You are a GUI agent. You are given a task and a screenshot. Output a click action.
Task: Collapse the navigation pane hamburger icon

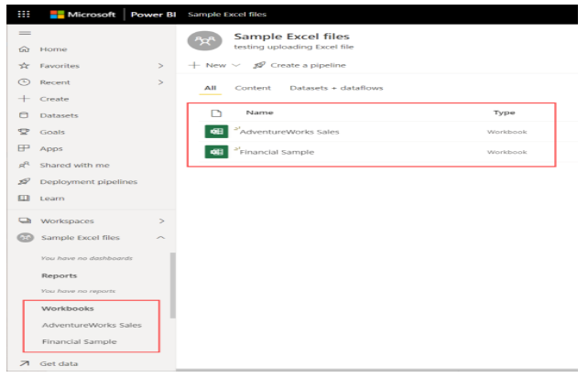pos(25,33)
